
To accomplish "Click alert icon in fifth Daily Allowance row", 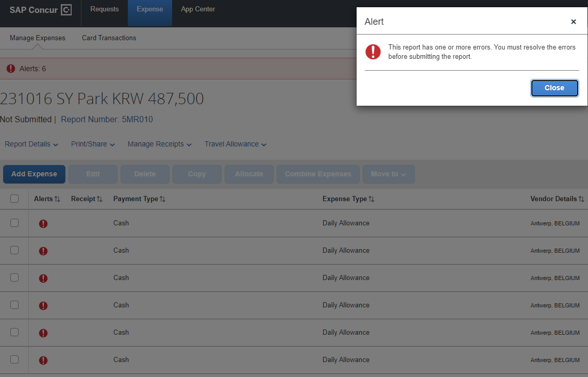I will [x=43, y=333].
